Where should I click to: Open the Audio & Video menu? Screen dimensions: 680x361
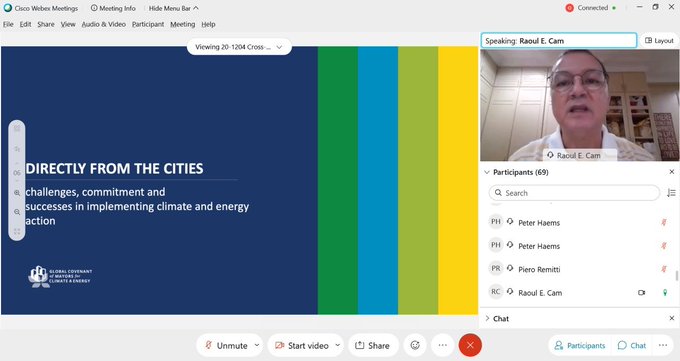click(x=104, y=24)
